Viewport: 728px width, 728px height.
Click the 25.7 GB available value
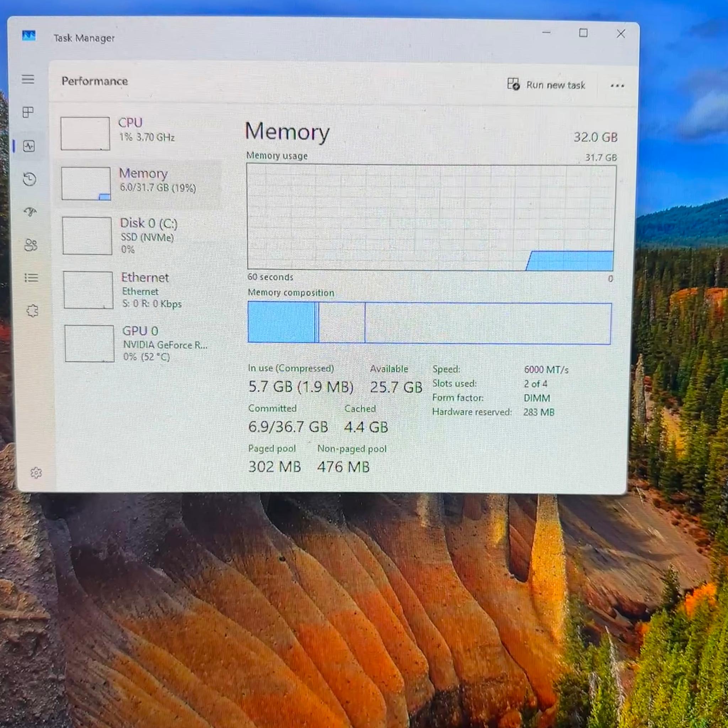coord(396,387)
